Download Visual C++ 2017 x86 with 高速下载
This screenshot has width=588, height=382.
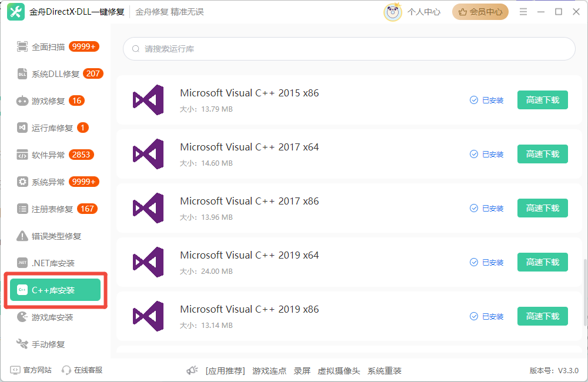tap(543, 208)
